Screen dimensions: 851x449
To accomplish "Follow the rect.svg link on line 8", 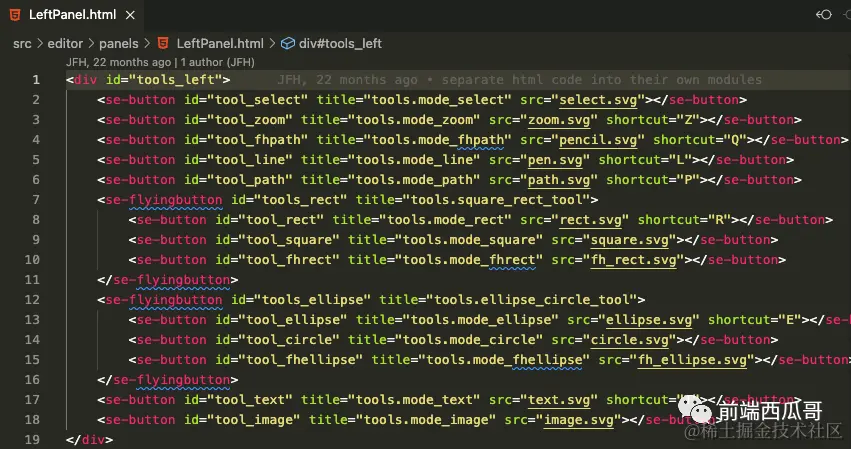I will (x=590, y=220).
